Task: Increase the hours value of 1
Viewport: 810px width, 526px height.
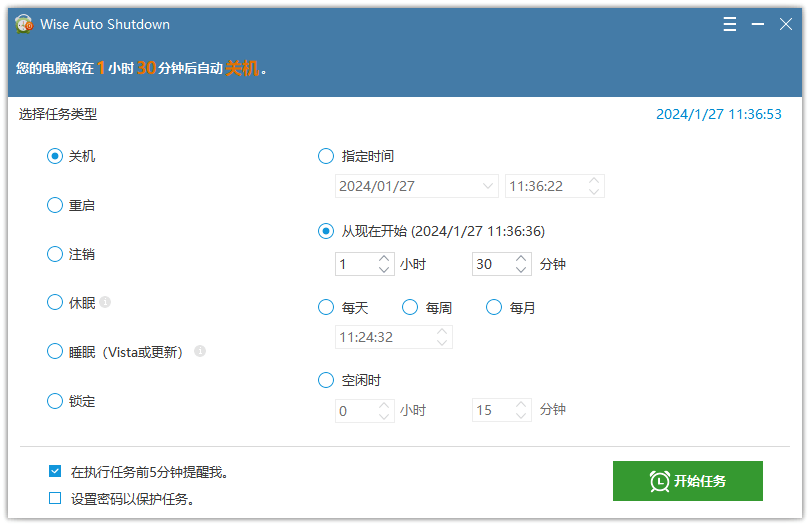Action: (384, 258)
